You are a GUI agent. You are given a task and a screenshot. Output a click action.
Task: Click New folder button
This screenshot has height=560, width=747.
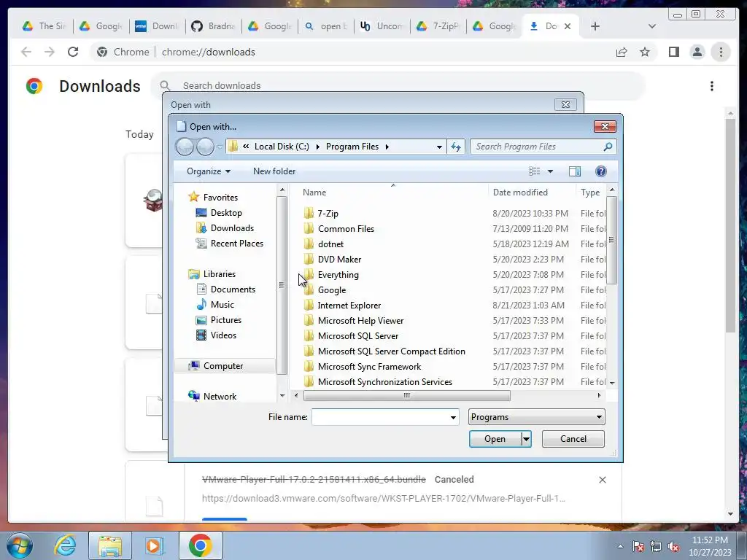point(274,171)
